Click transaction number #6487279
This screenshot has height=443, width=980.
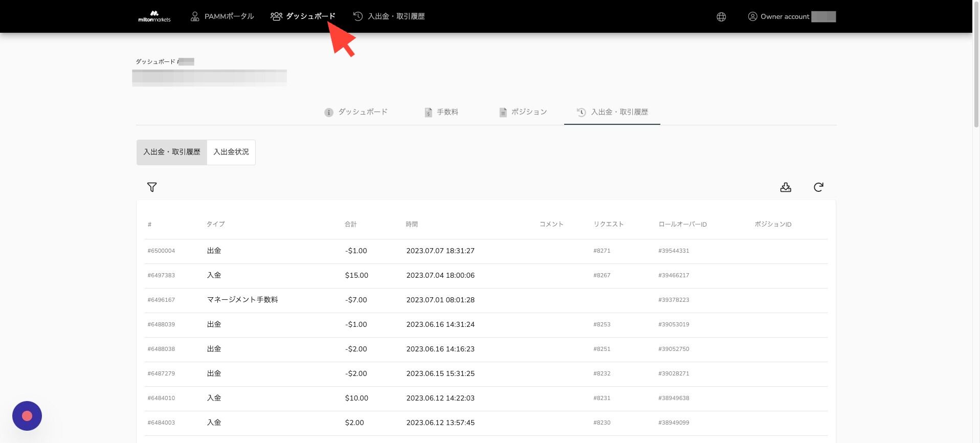(x=161, y=373)
